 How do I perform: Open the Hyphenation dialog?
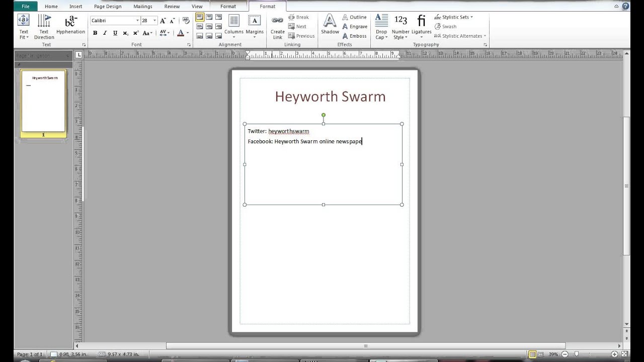(70, 25)
